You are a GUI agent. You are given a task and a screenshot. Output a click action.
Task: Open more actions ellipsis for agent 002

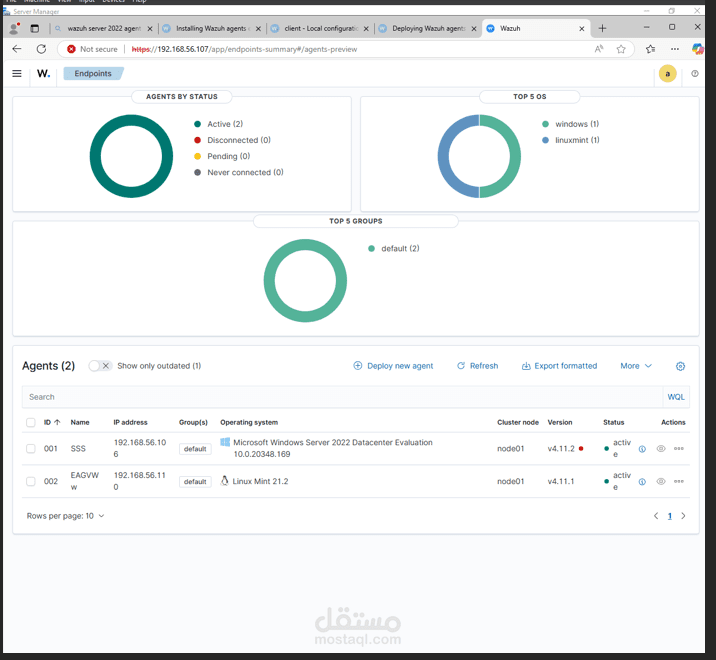tap(679, 481)
